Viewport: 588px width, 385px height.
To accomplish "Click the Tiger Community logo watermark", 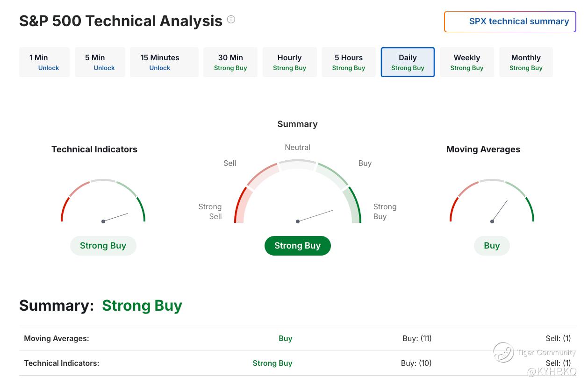I will point(504,352).
